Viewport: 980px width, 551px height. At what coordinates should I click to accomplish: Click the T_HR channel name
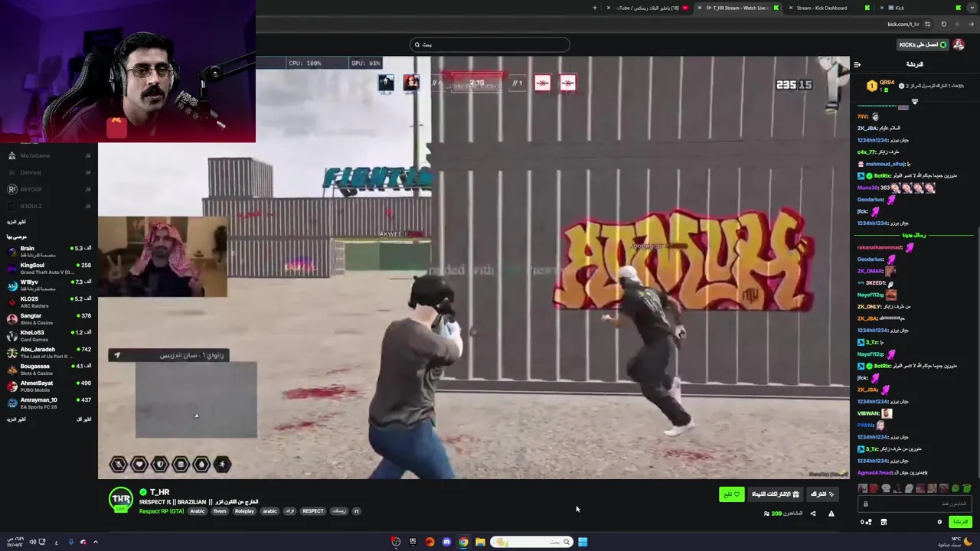point(159,492)
